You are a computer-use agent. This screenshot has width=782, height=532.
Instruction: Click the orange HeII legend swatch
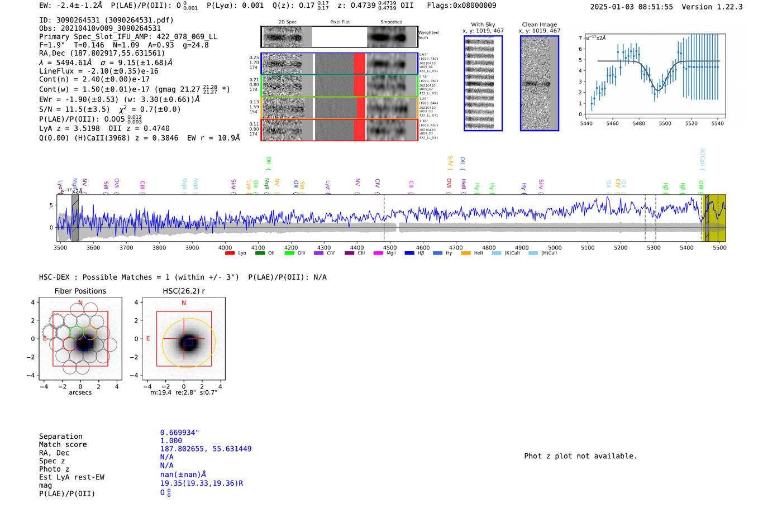(x=466, y=253)
